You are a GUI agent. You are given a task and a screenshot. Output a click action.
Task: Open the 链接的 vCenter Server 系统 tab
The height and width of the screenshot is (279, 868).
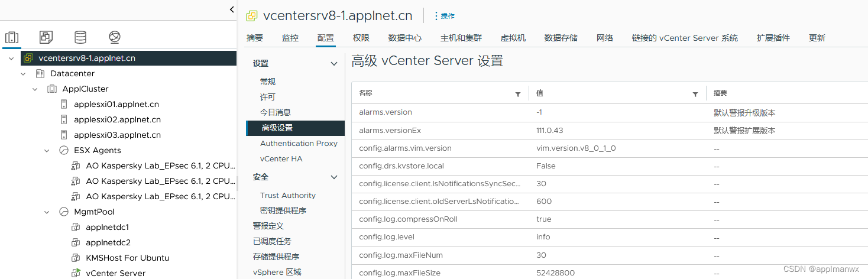[x=685, y=38]
